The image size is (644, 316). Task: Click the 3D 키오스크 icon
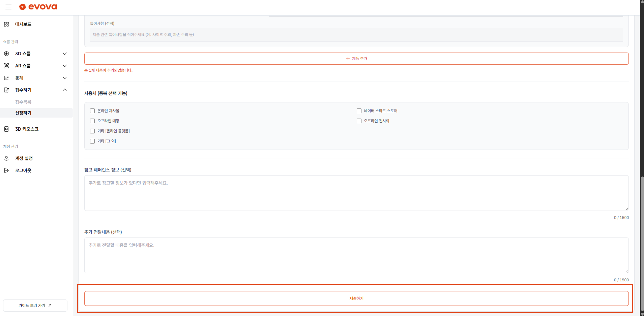[6, 129]
